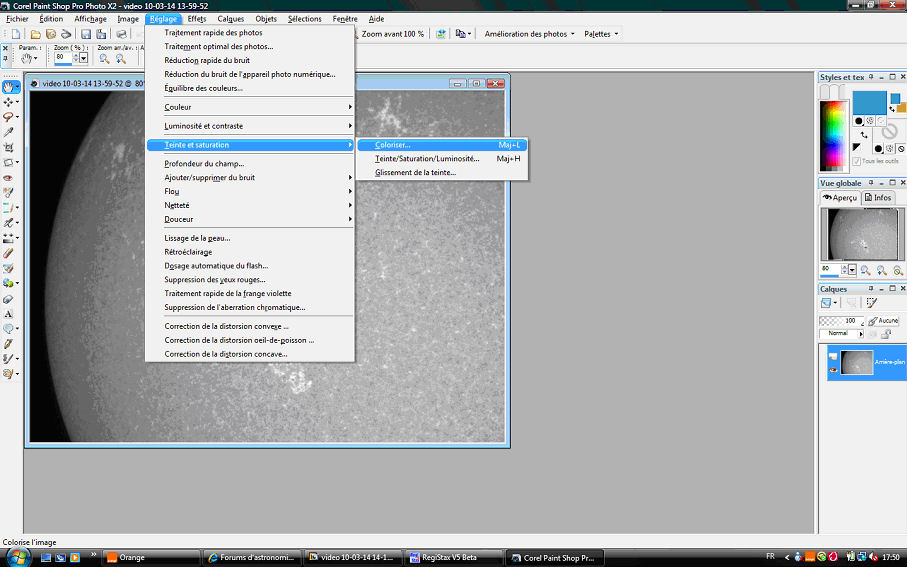Select the Freehand Selection lasso tool
The width and height of the screenshot is (907, 567).
[x=8, y=117]
